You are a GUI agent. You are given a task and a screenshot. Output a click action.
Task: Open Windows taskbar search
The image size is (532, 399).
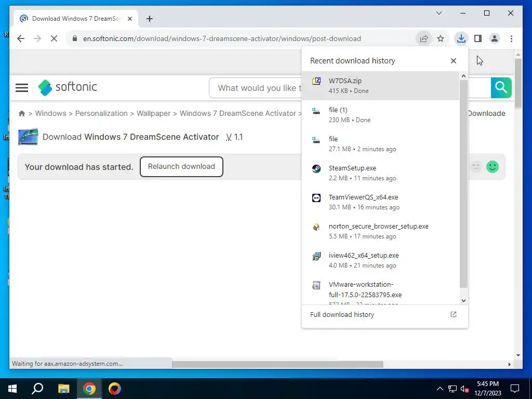37,389
